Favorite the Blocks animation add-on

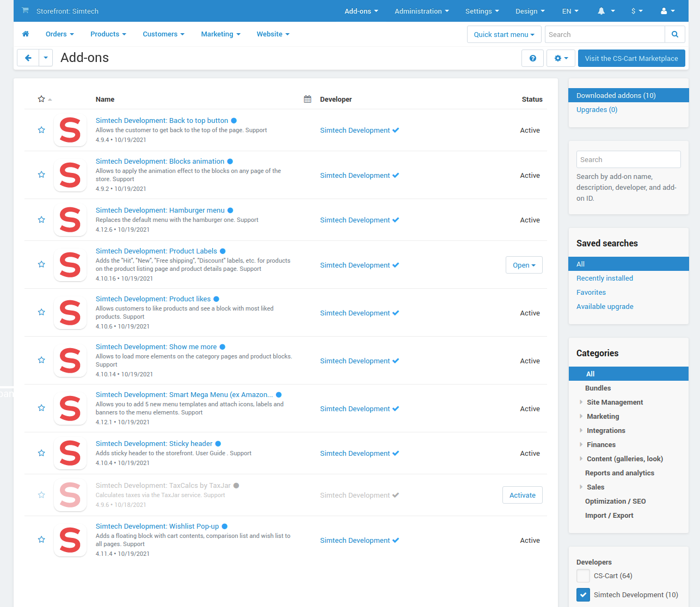[x=41, y=175]
